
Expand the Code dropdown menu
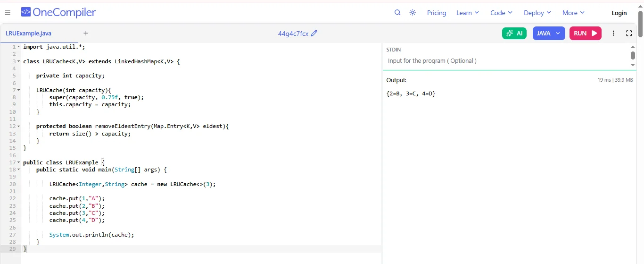pos(501,13)
